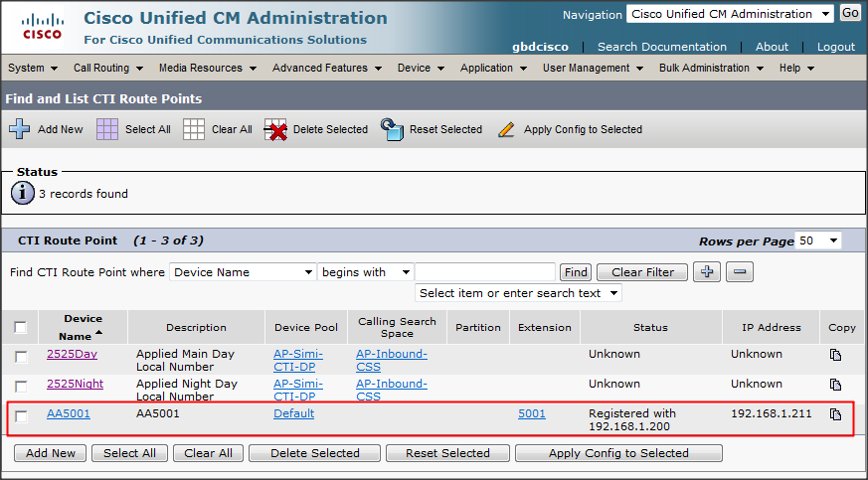Screen dimensions: 868x480
Task: Open the About link
Action: 772,47
